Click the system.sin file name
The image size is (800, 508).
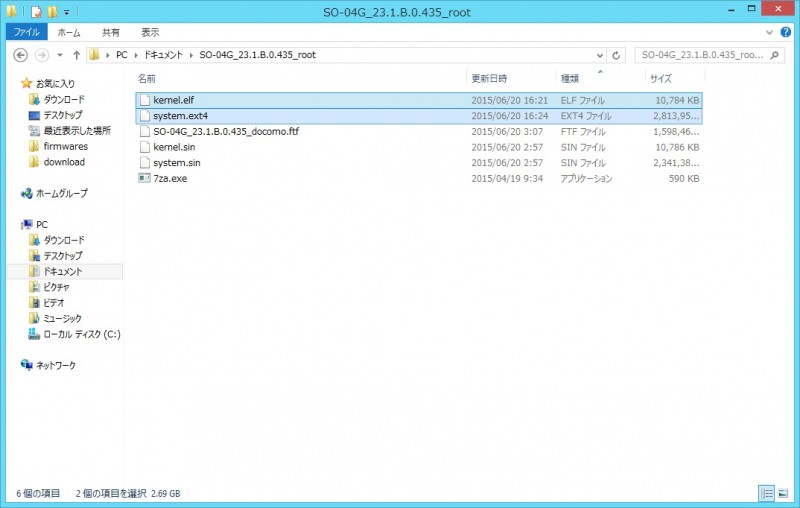(177, 163)
